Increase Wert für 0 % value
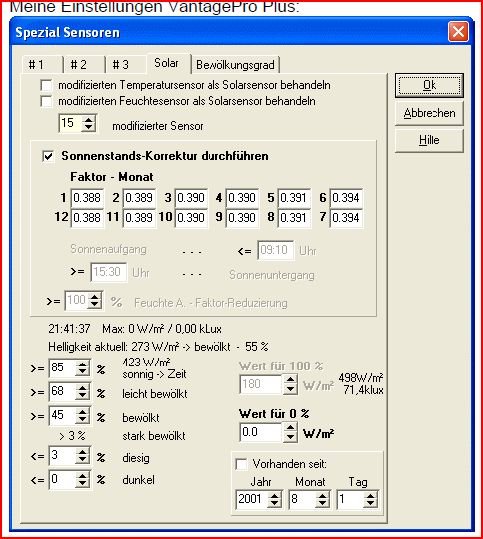The image size is (483, 539). 290,428
